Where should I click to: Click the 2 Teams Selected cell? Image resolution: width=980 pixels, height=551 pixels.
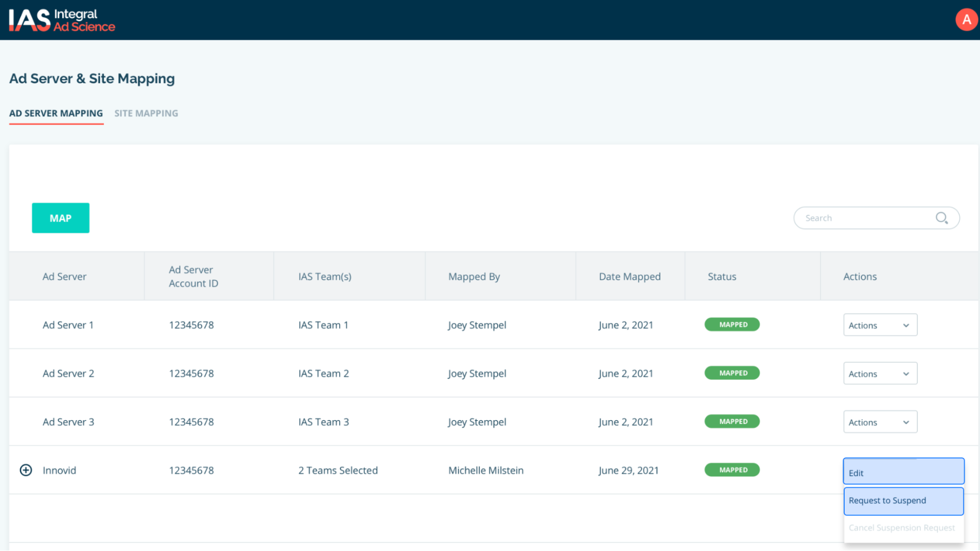pos(338,470)
